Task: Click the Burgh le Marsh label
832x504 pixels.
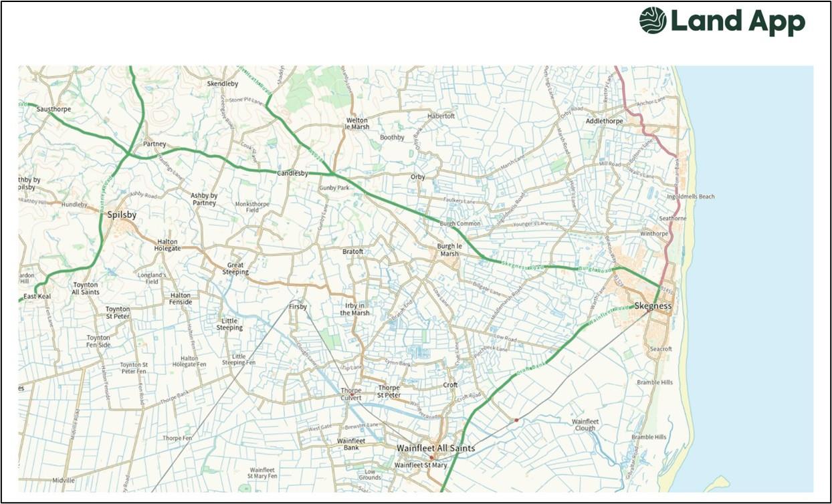Action: pyautogui.click(x=449, y=250)
